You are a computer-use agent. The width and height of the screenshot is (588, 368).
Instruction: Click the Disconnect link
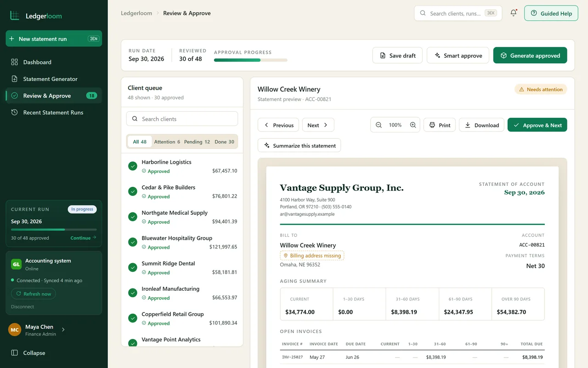(23, 307)
